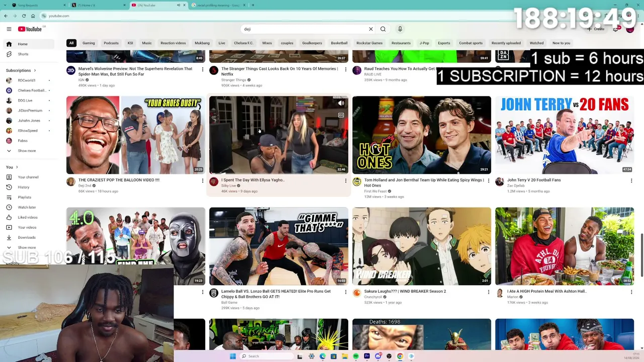Mute the YouTube tab audio

pos(178,5)
